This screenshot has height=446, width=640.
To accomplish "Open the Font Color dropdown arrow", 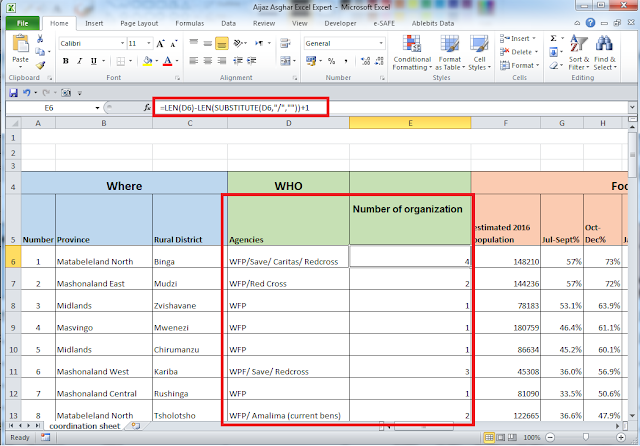I will (177, 61).
